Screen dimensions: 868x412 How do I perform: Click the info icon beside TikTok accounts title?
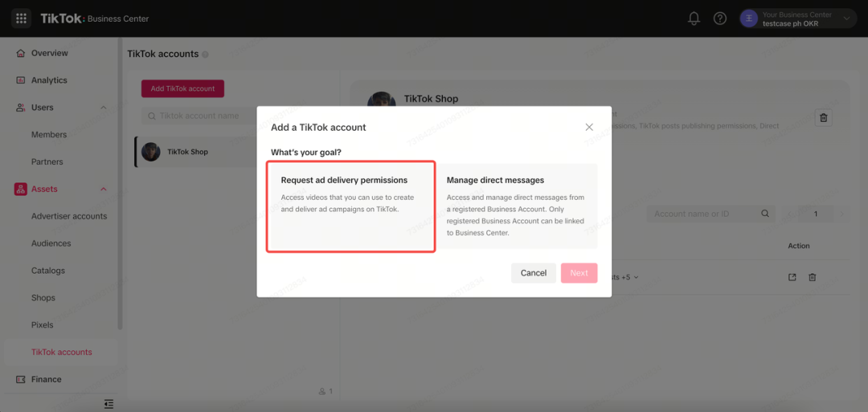[206, 54]
